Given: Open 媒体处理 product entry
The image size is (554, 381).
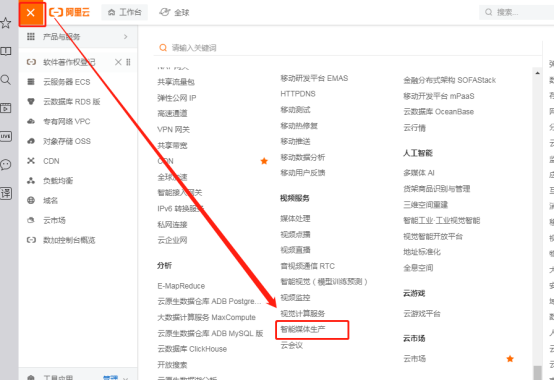Looking at the screenshot, I should (295, 219).
